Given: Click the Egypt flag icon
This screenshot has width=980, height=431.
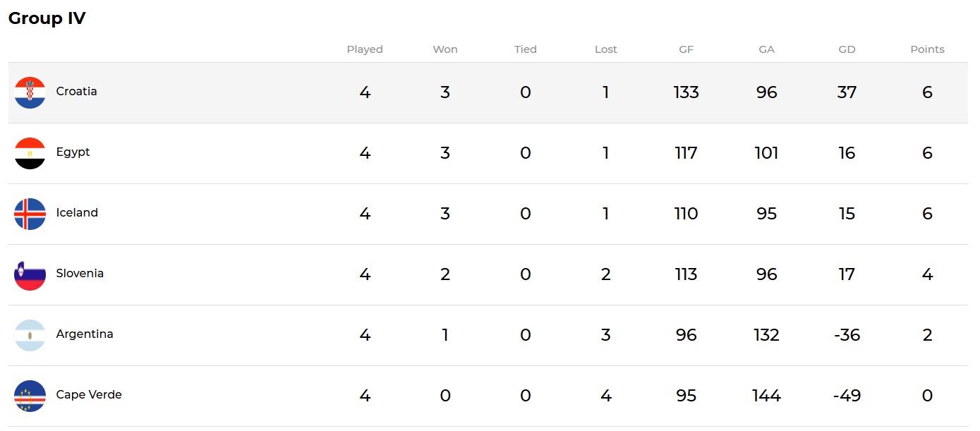Looking at the screenshot, I should 30,153.
